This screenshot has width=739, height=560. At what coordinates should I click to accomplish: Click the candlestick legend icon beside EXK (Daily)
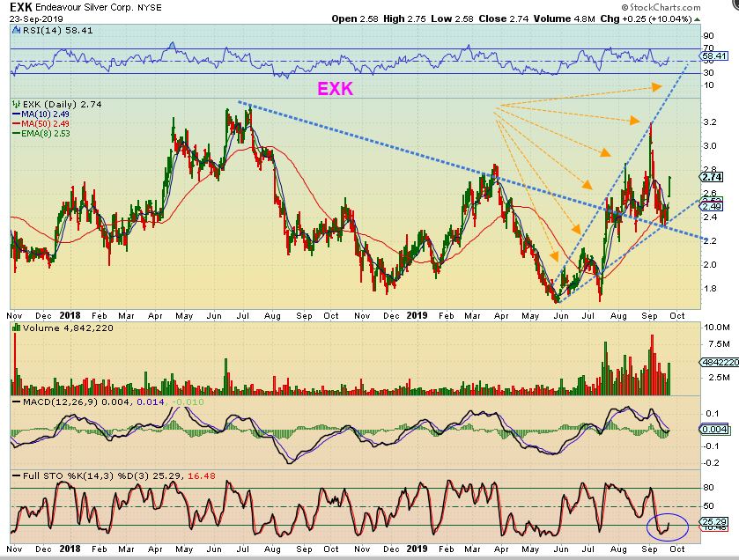pyautogui.click(x=17, y=104)
